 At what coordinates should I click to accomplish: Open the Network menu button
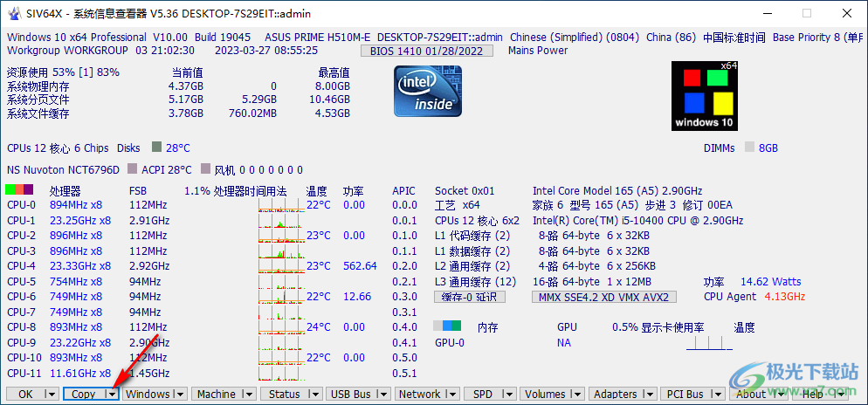(420, 394)
